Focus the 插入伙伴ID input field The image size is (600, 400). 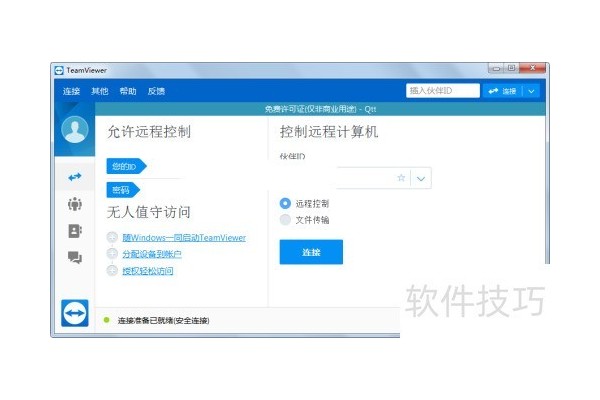pyautogui.click(x=443, y=91)
